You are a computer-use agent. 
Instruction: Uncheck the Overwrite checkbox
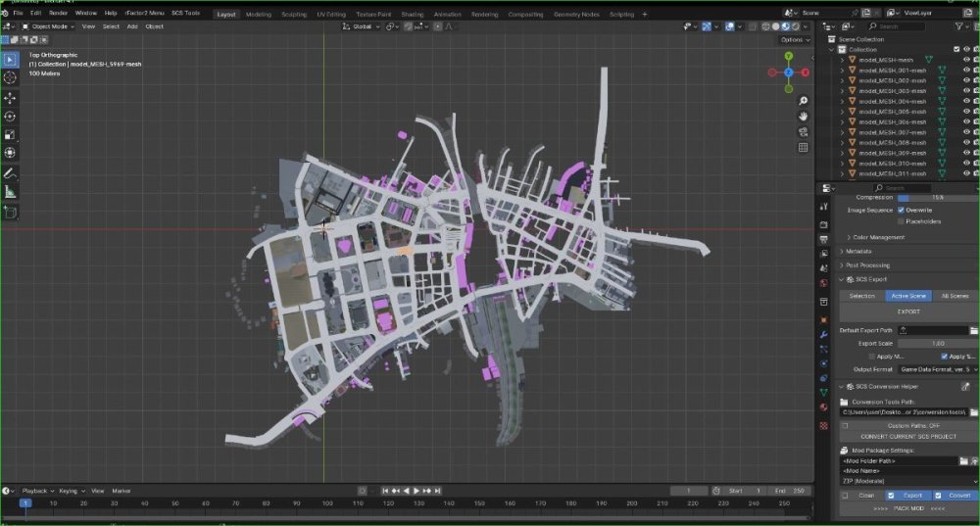click(x=901, y=210)
